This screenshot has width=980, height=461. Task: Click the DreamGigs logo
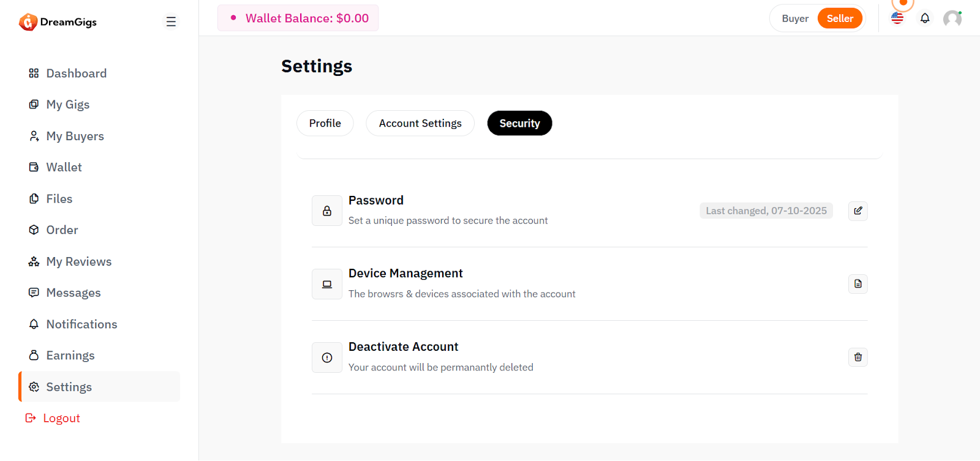pyautogui.click(x=58, y=22)
